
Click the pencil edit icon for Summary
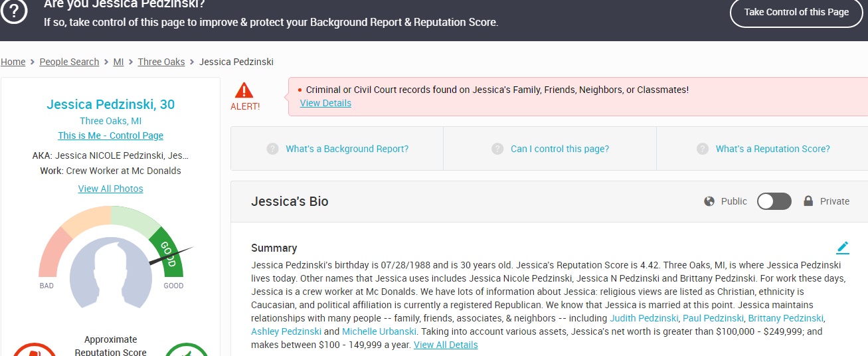click(x=843, y=248)
